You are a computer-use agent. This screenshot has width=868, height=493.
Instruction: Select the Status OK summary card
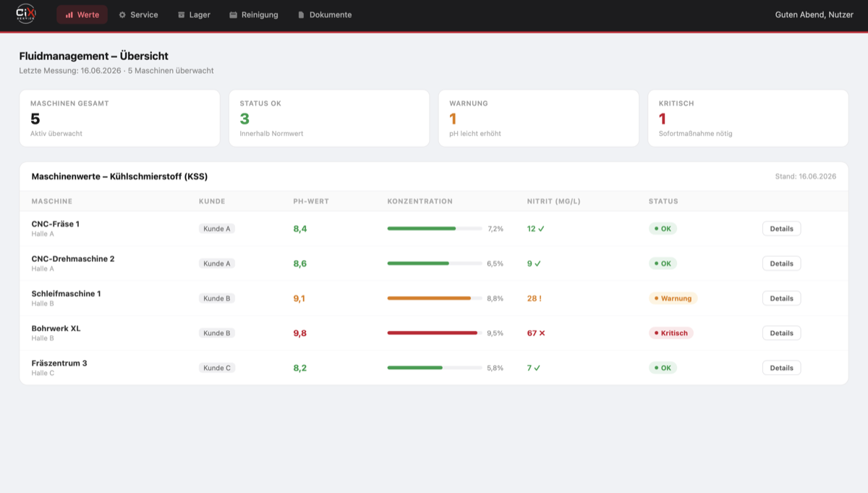329,118
